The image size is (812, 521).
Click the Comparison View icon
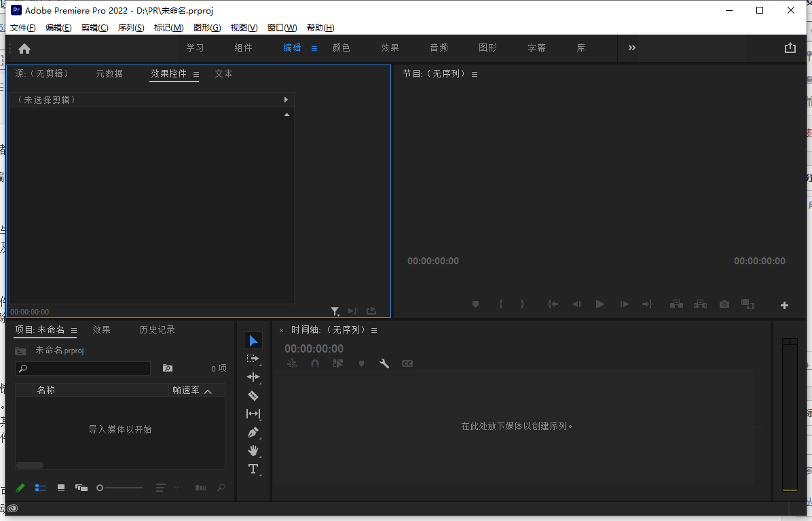[x=748, y=304]
